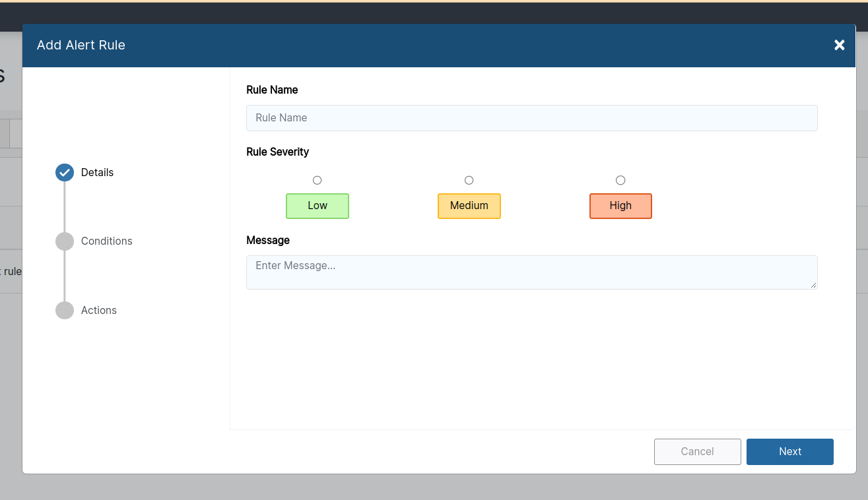The height and width of the screenshot is (500, 868).
Task: Click the Add Alert Rule title bar
Action: point(81,45)
